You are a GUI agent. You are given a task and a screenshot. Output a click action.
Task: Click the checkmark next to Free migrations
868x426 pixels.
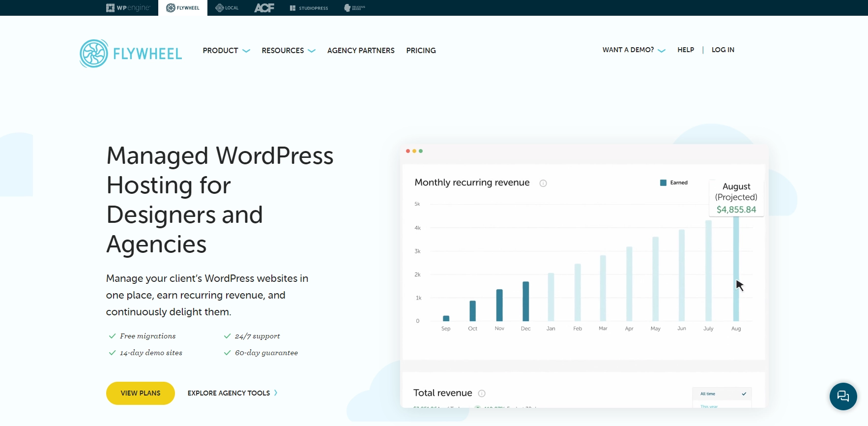pos(112,336)
